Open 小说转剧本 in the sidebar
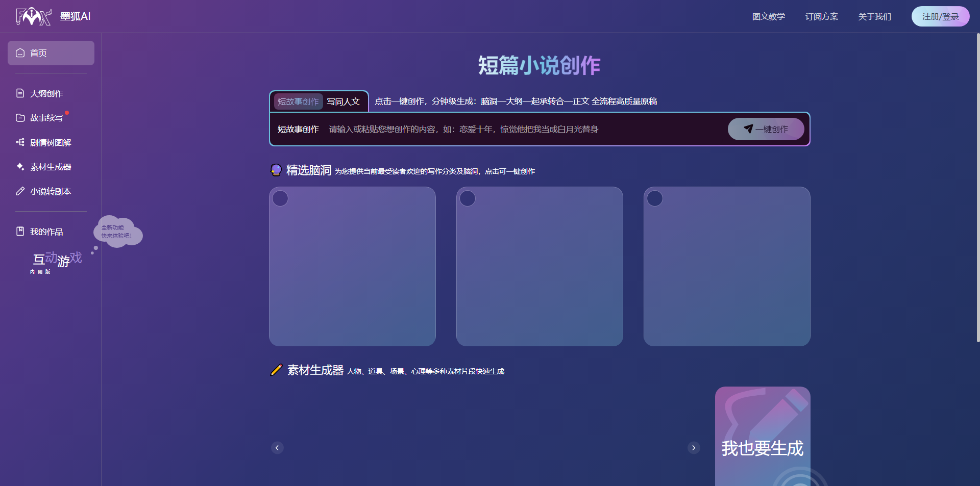The image size is (980, 486). 51,191
